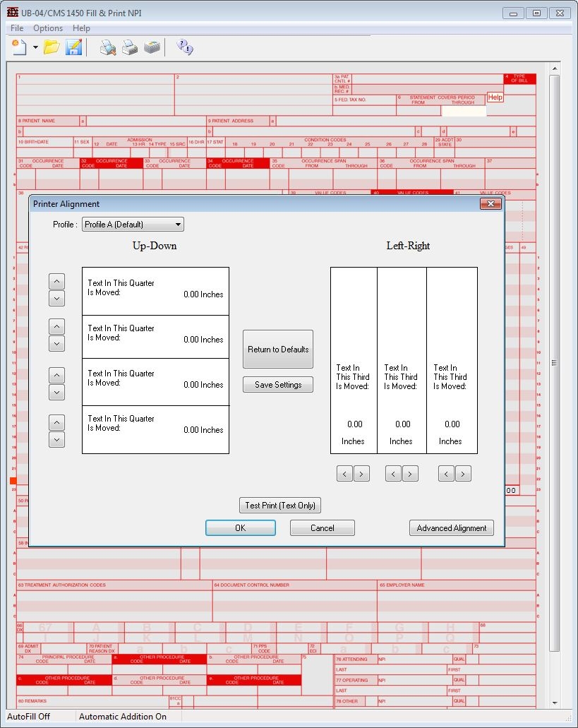This screenshot has width=578, height=728.
Task: Open the File menu
Action: pyautogui.click(x=17, y=28)
